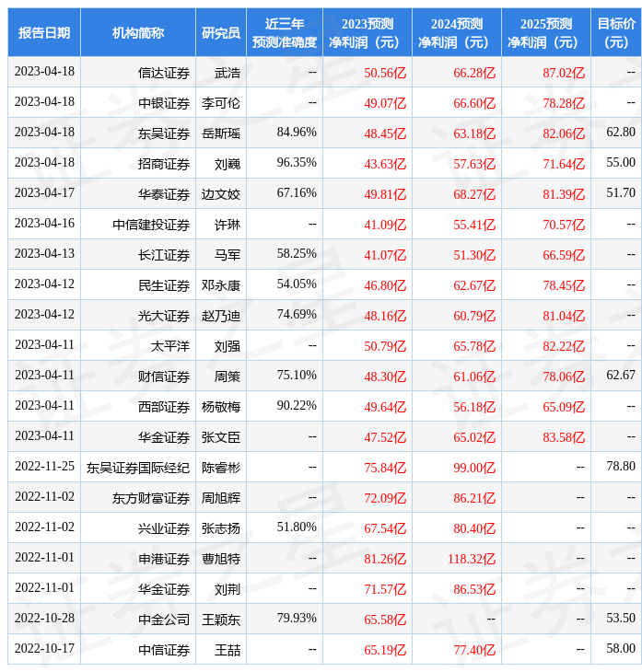Click the date 2022-11-25
Viewport: 642px width, 672px height.
(x=44, y=467)
